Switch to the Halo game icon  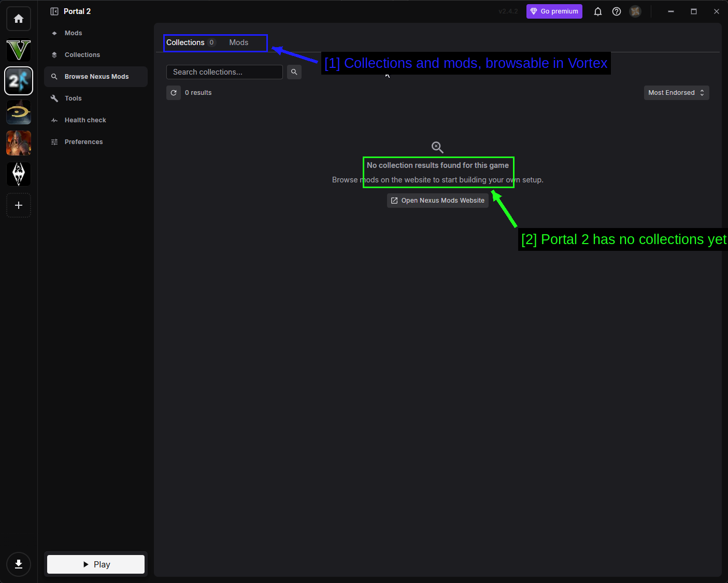tap(19, 112)
